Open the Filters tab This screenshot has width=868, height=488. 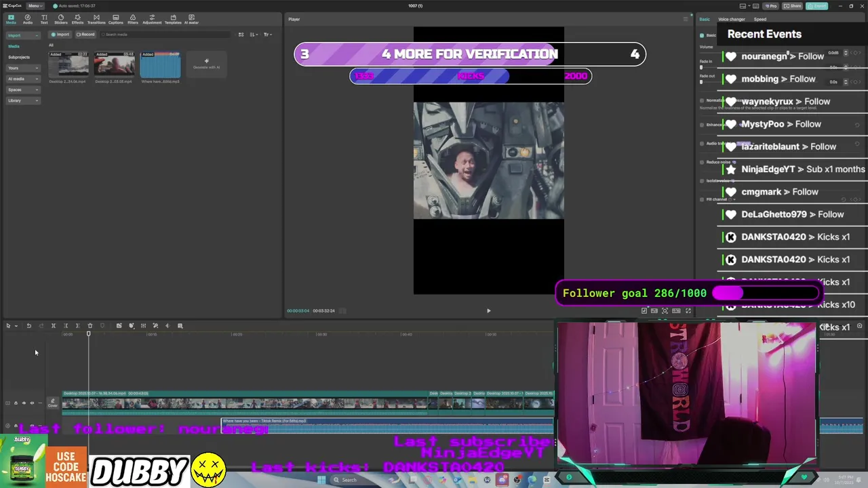[133, 19]
